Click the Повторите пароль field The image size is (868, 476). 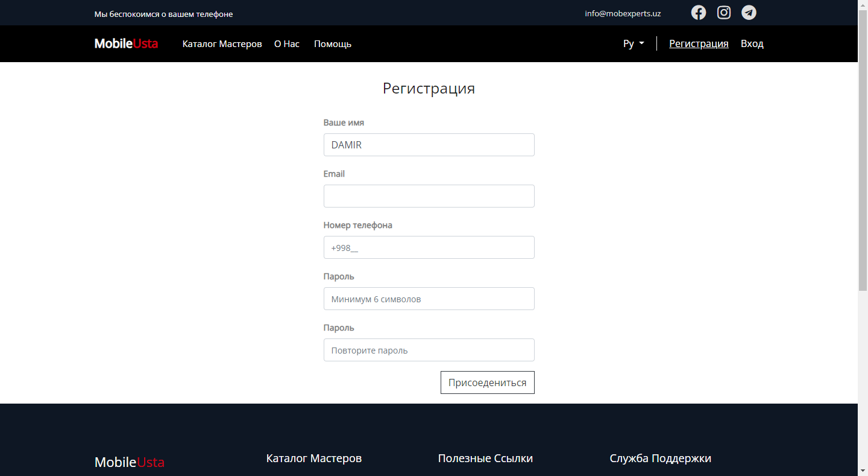point(429,350)
